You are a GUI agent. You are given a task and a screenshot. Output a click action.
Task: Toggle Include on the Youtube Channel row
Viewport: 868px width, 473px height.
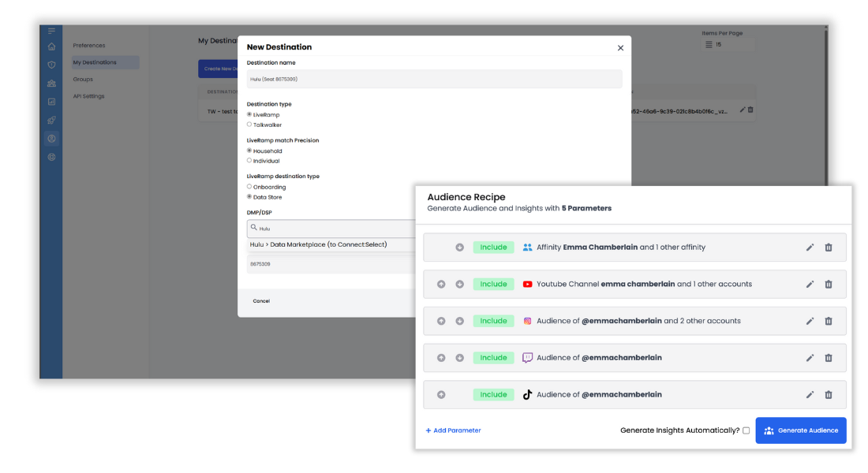click(x=493, y=285)
